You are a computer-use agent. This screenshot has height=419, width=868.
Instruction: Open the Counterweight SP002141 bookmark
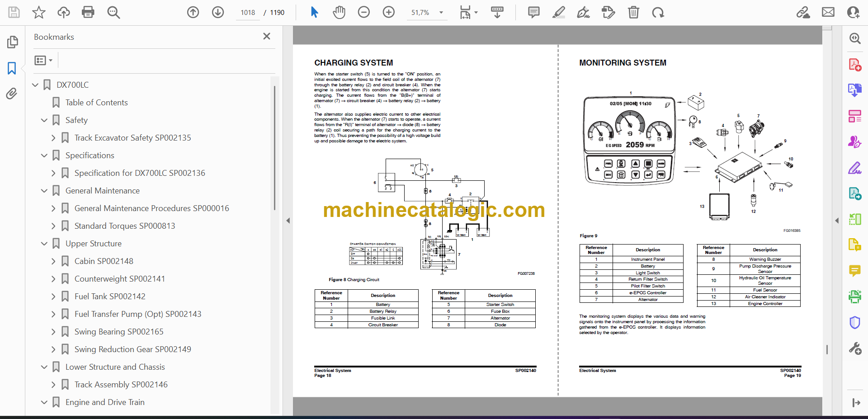[120, 279]
